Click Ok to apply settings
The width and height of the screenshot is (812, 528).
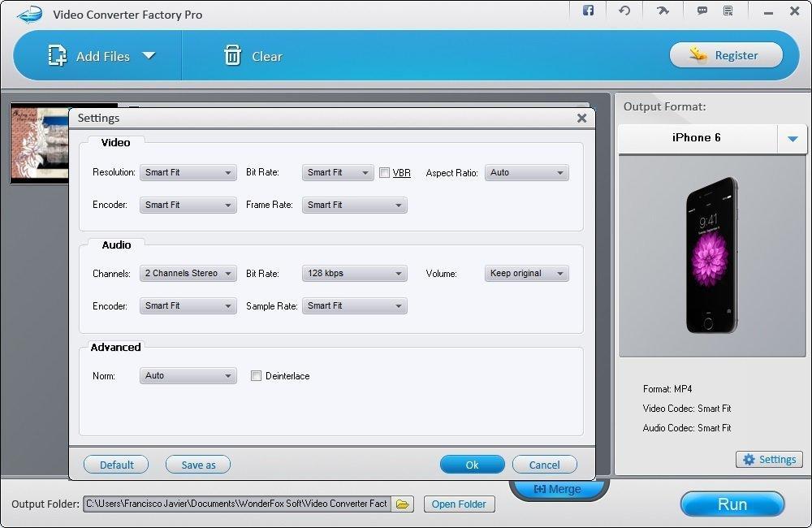472,464
